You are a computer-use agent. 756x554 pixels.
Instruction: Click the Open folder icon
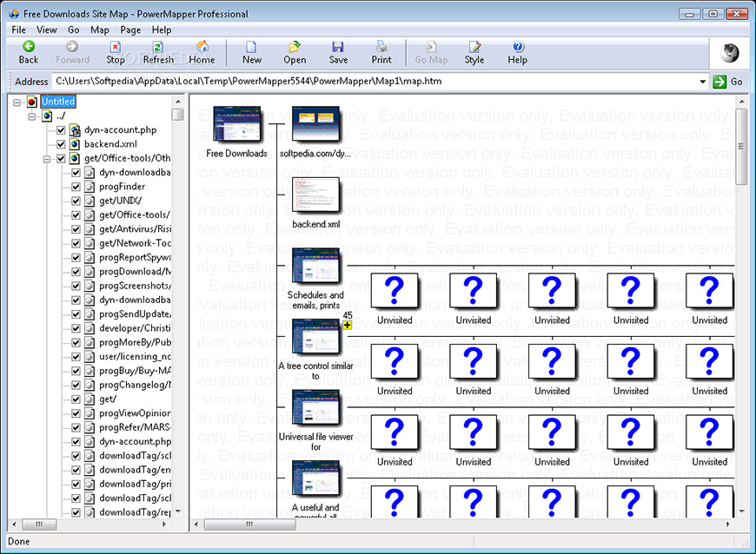295,48
